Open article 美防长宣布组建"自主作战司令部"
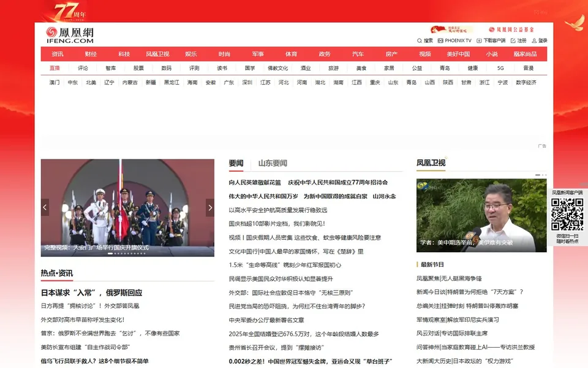The width and height of the screenshot is (588, 368). click(x=85, y=347)
